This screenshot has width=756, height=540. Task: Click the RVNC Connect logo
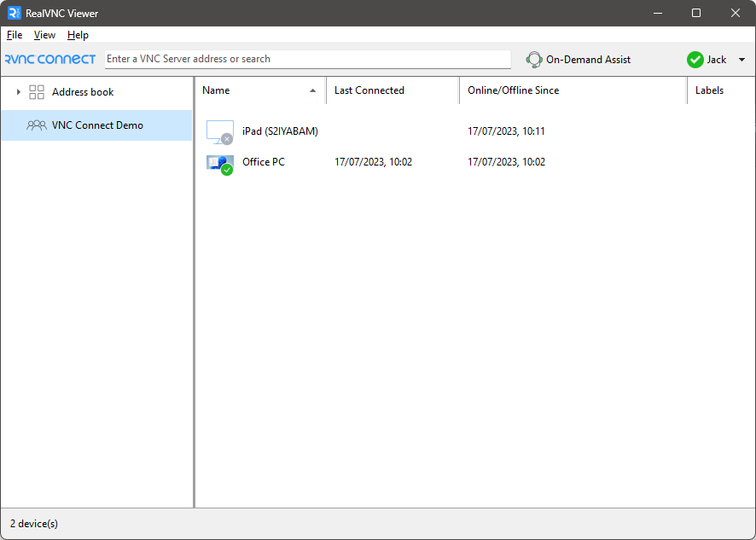click(x=50, y=60)
